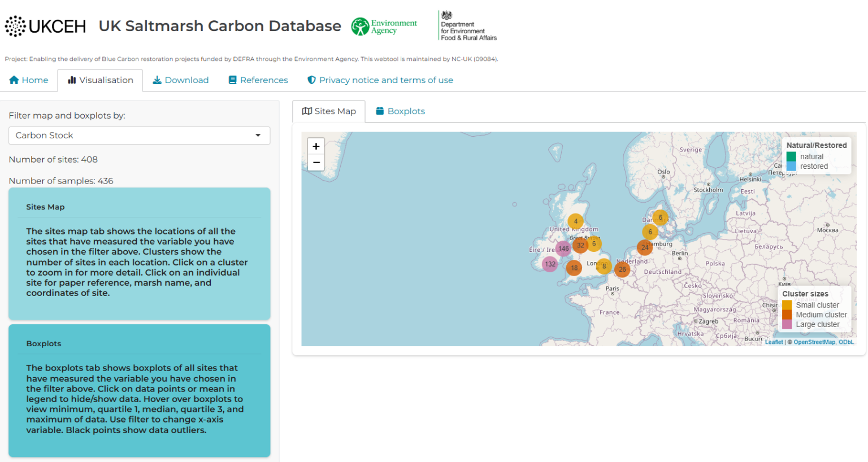Click the Stockholm label on the map

pyautogui.click(x=708, y=190)
